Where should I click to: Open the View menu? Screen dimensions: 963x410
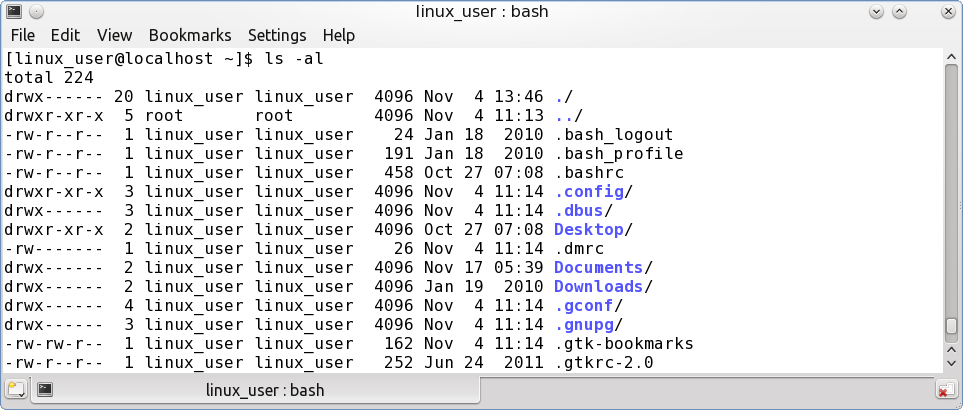pos(114,35)
